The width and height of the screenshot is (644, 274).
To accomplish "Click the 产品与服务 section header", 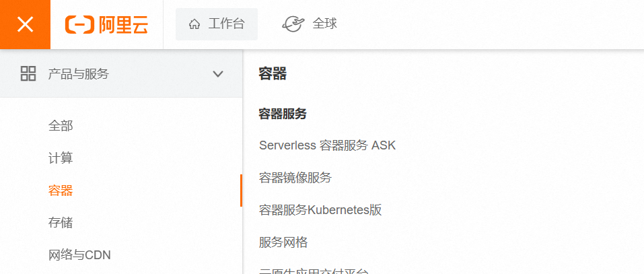I will (x=78, y=74).
